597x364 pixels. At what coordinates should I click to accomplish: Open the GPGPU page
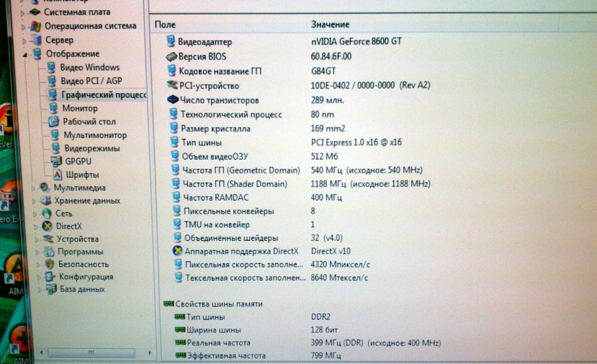point(78,162)
